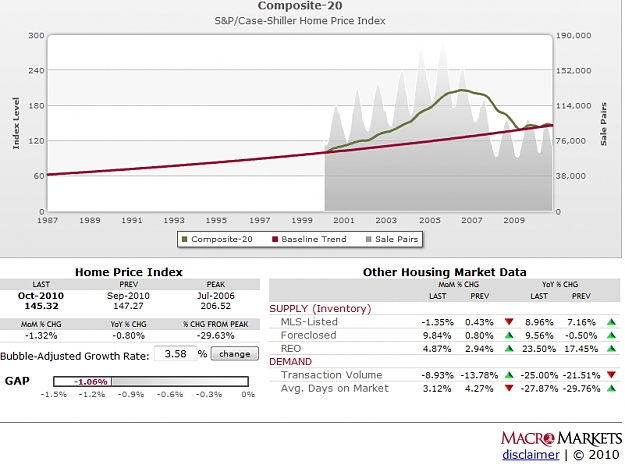Viewport: 625px width, 472px height.
Task: Click green arrow at end of REO row
Action: [611, 348]
